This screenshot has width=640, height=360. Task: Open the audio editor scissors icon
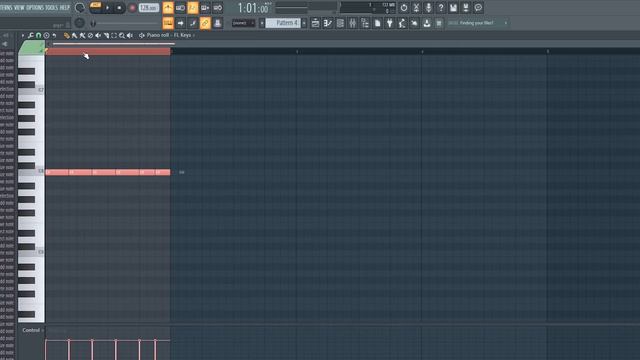click(x=416, y=8)
